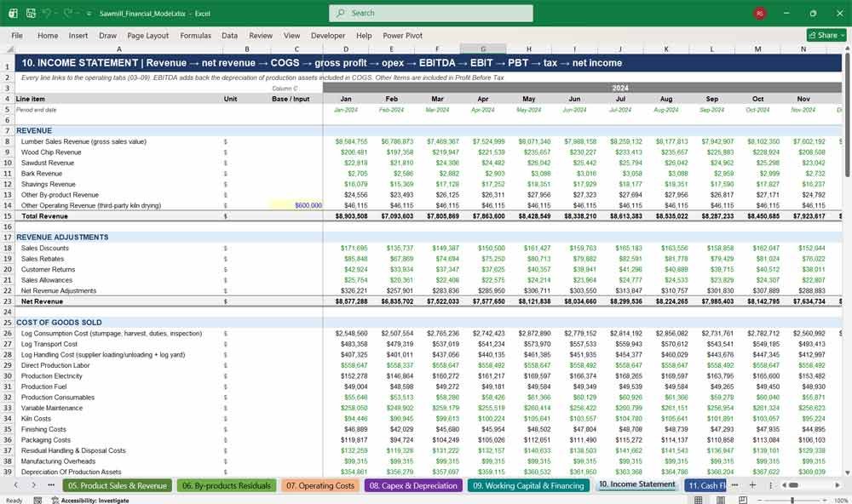The width and height of the screenshot is (852, 504).
Task: Click the Undo arrow icon
Action: 48,13
